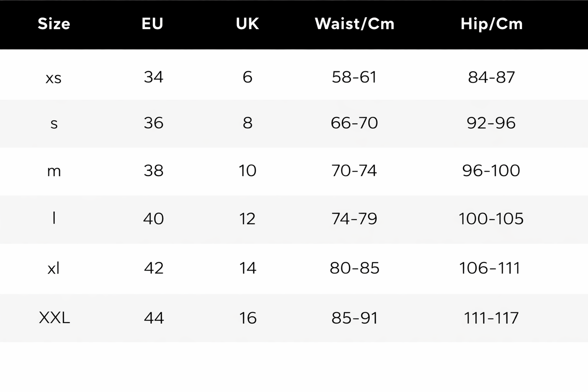Select the xl size cell
Viewport: 588px width, 392px height.
click(54, 268)
